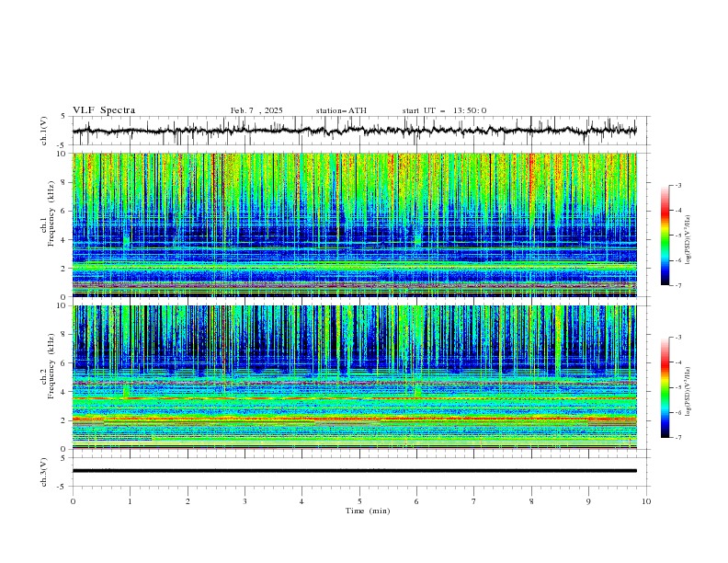Screen dimensions: 728x563
Task: Click the ch.1 spectrogram color bar
Action: point(665,236)
